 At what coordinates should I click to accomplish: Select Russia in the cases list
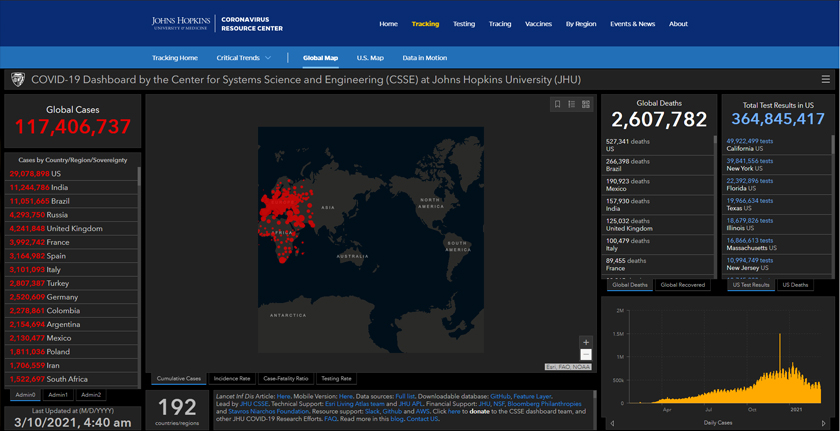pyautogui.click(x=71, y=215)
